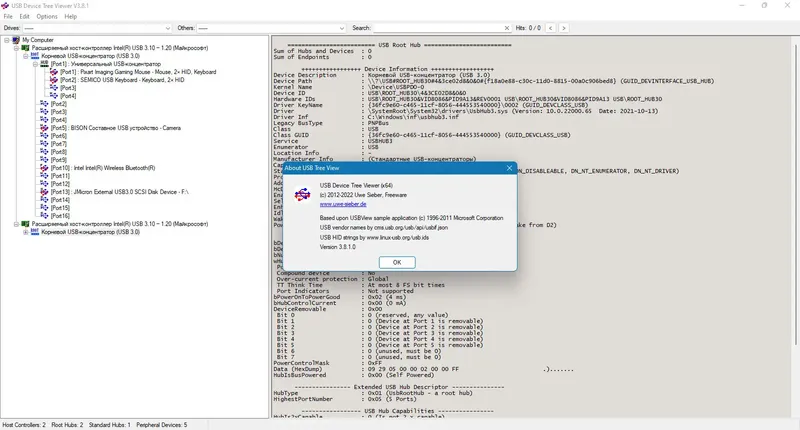Image resolution: width=800 pixels, height=430 pixels.
Task: Click the hub icon of Универсальный USB-концентратор
Action: [x=44, y=64]
